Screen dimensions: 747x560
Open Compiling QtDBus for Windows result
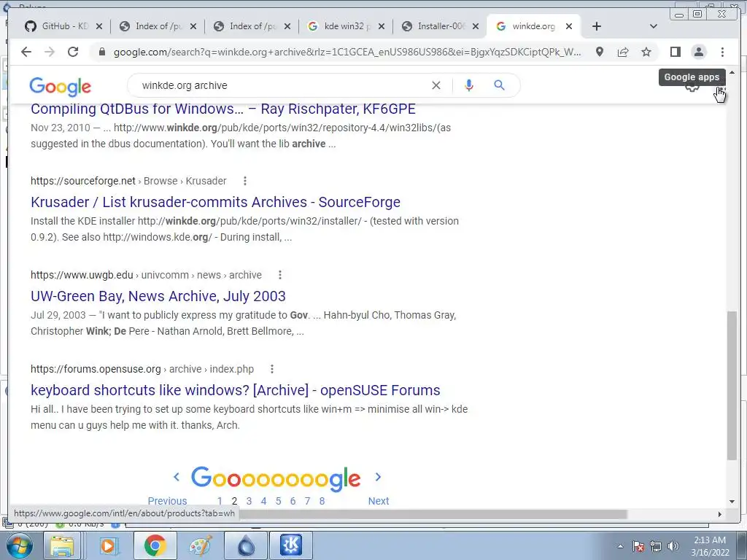click(x=223, y=109)
